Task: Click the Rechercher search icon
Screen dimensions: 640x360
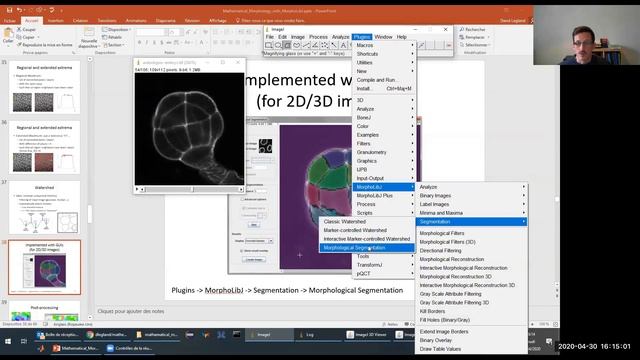Action: tap(473, 29)
